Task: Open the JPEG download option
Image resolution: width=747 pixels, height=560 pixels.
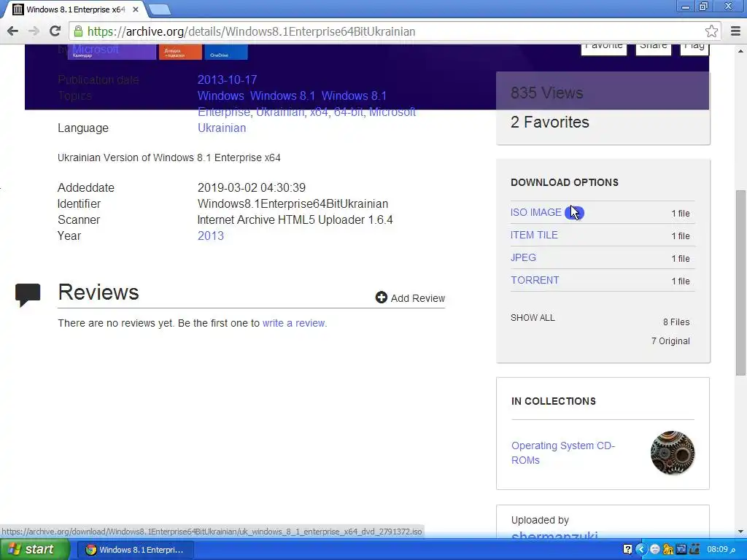Action: click(x=523, y=257)
